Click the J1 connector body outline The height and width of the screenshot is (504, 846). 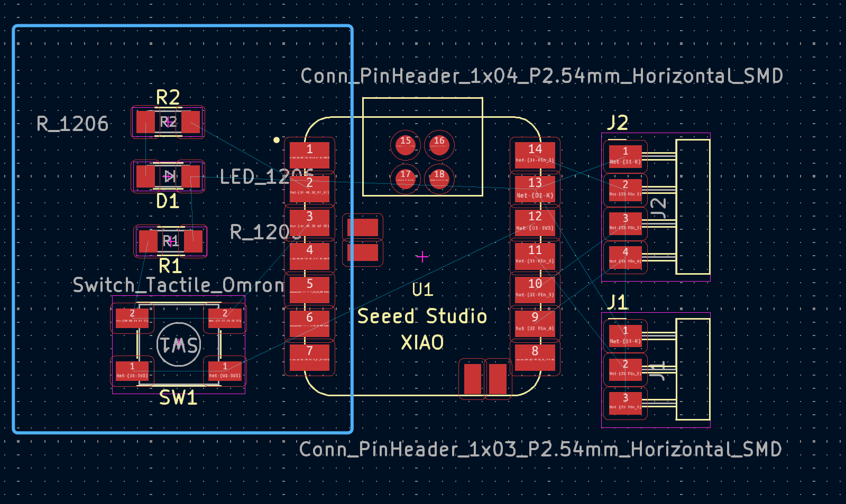693,369
